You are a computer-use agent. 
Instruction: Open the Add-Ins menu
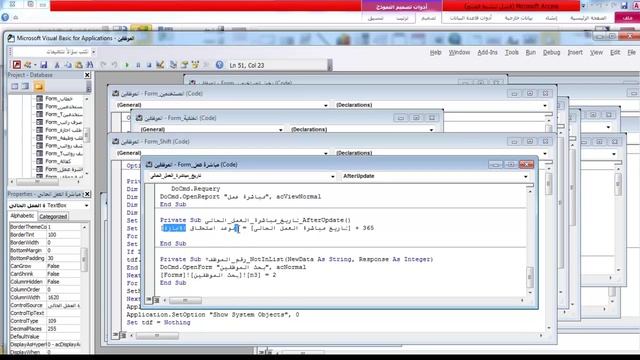pyautogui.click(x=487, y=52)
